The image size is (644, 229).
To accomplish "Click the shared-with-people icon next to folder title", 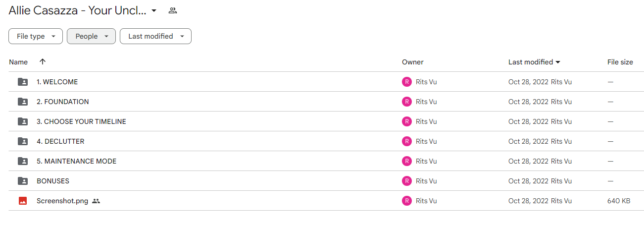I will pyautogui.click(x=173, y=10).
